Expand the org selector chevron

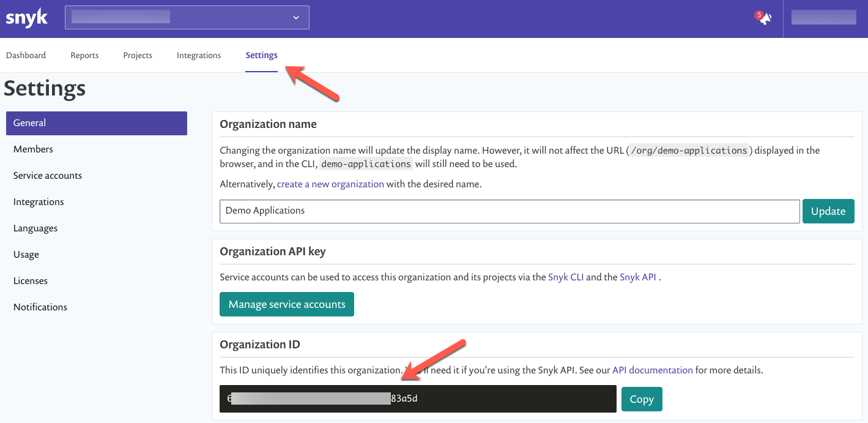(x=295, y=17)
